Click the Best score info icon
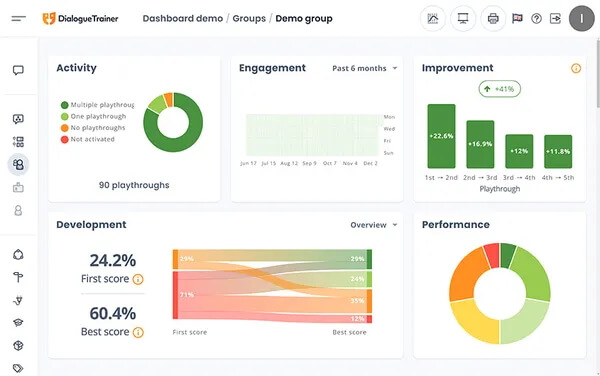 coord(138,332)
